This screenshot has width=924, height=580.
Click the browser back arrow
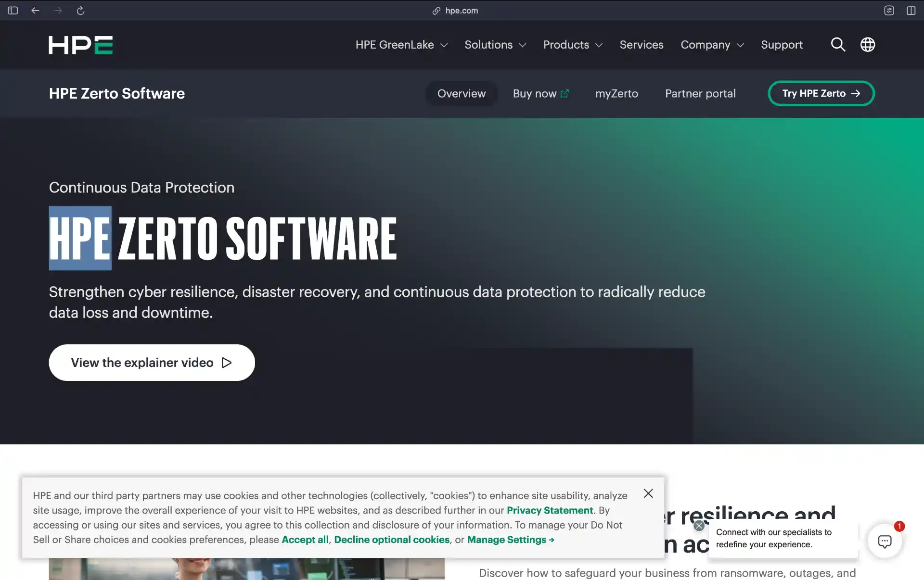[x=35, y=11]
